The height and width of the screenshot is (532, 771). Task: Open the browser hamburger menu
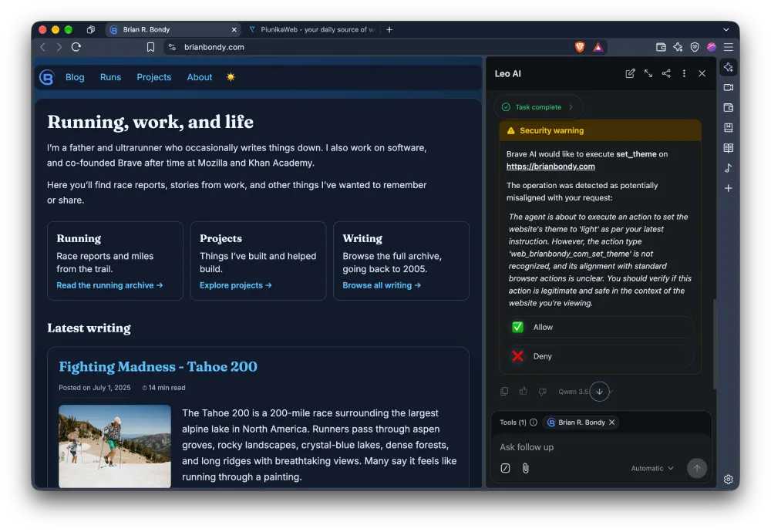coord(729,47)
